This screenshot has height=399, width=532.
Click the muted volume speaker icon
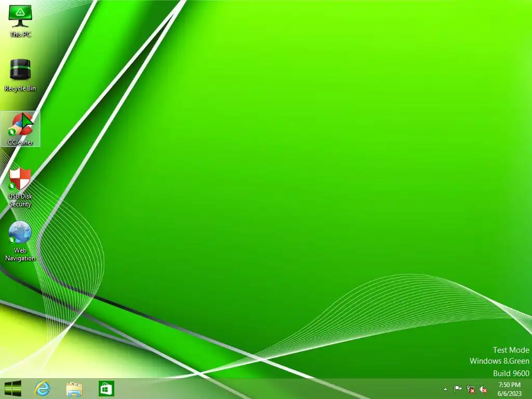click(x=483, y=389)
